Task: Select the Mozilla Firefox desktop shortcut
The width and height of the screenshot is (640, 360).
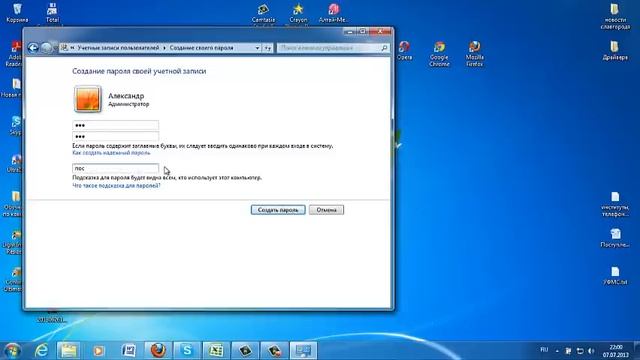Action: point(474,54)
